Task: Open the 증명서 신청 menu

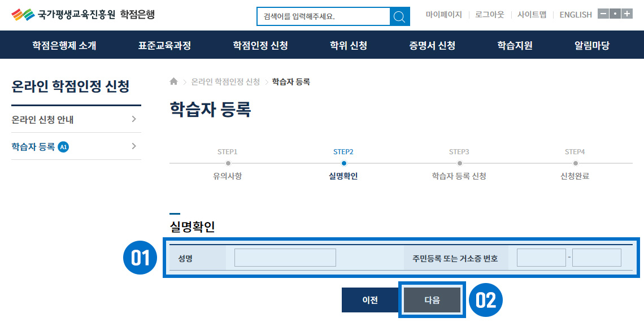Action: [432, 45]
